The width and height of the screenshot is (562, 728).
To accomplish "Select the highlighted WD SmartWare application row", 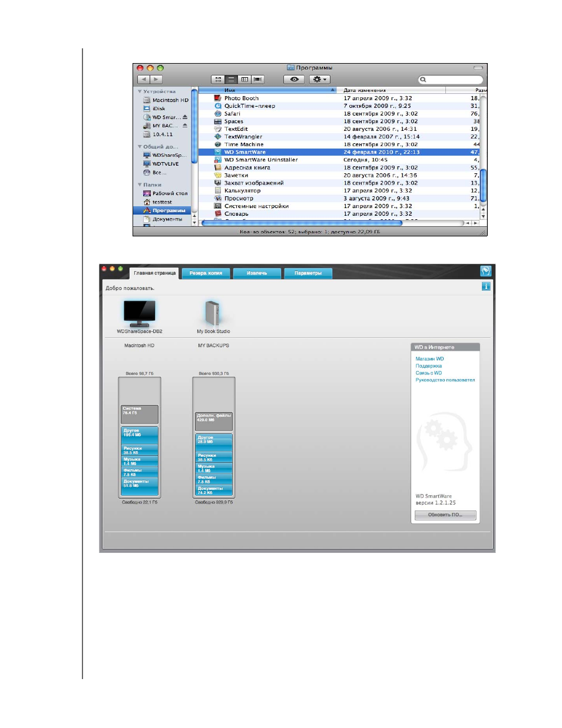I will pyautogui.click(x=339, y=152).
